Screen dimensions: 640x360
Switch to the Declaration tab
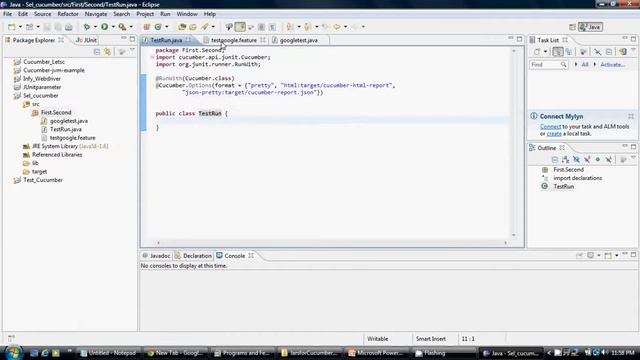click(193, 256)
